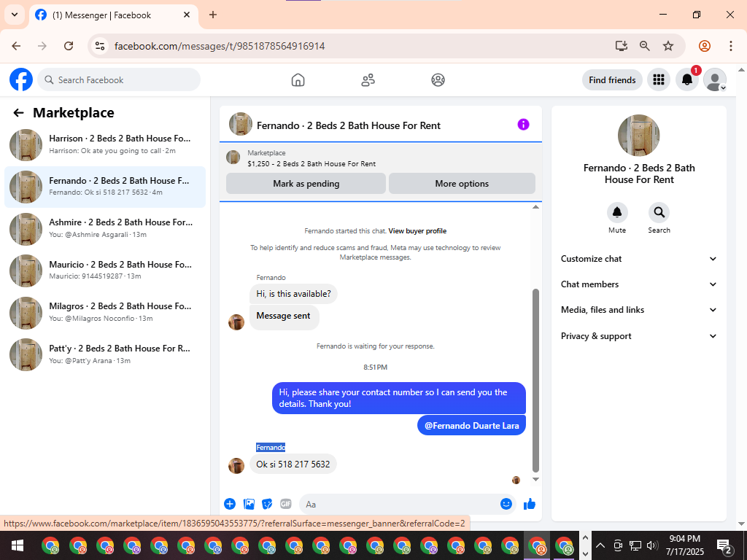Click the message "Ok si 518 217 5632"
This screenshot has height=560, width=747.
point(293,464)
